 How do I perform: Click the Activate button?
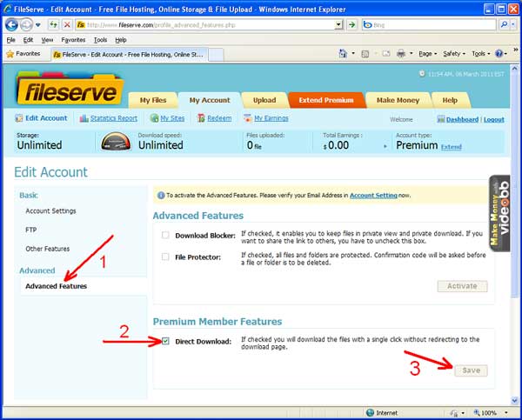pyautogui.click(x=462, y=286)
